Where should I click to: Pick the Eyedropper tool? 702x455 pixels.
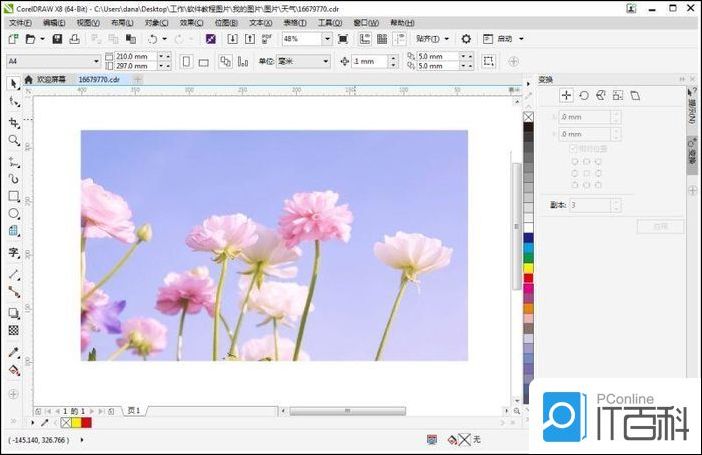[14, 352]
